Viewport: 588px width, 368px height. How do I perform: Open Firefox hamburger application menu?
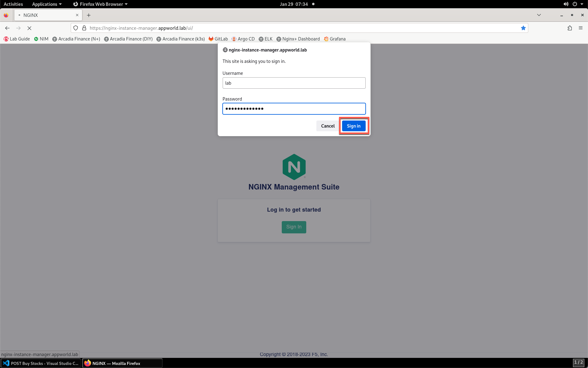(x=581, y=28)
